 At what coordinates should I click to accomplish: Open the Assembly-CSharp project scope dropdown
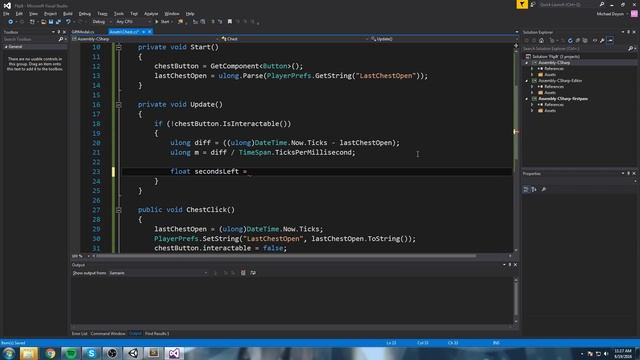[x=145, y=39]
